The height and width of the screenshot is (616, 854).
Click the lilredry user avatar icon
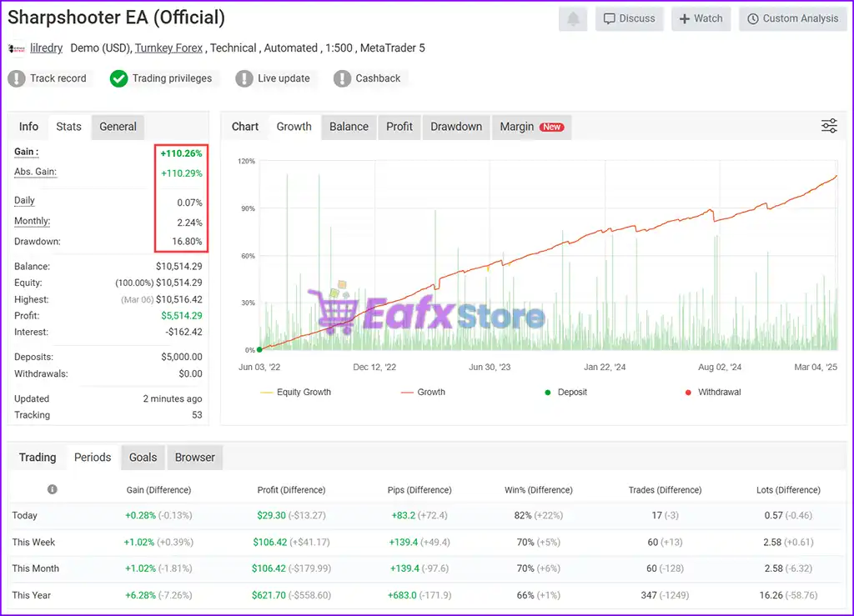click(16, 48)
